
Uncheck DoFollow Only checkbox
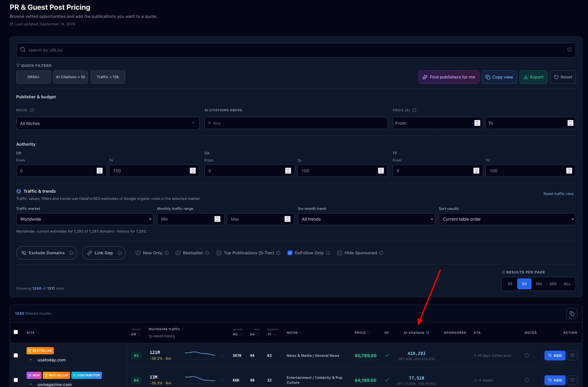coord(290,253)
